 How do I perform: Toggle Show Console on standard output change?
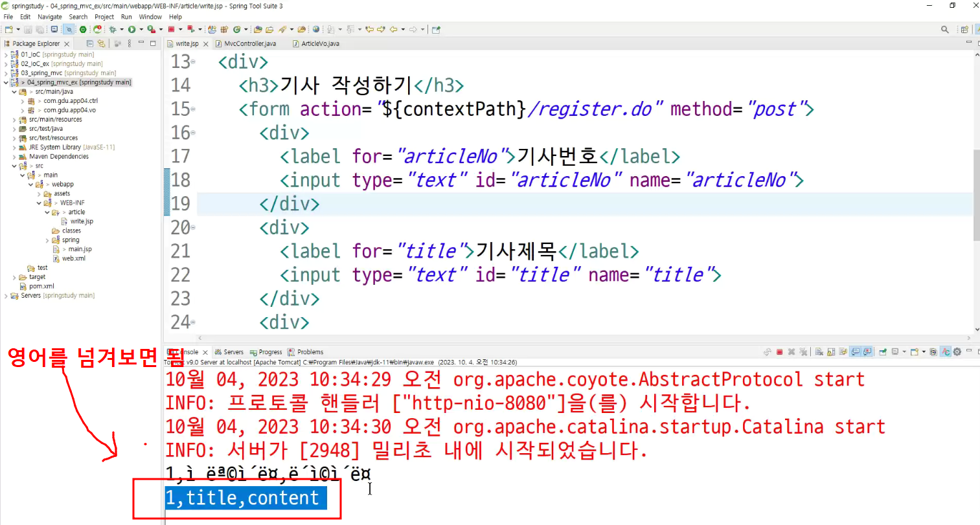855,352
